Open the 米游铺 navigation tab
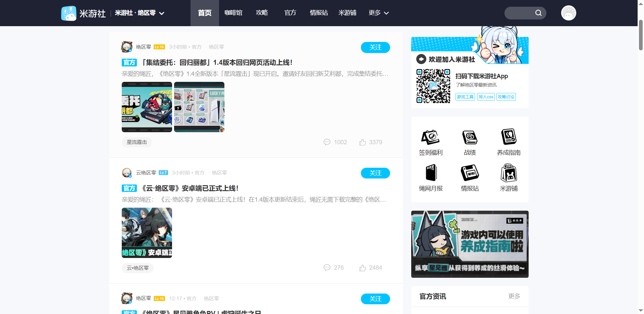644x314 pixels. pos(347,13)
